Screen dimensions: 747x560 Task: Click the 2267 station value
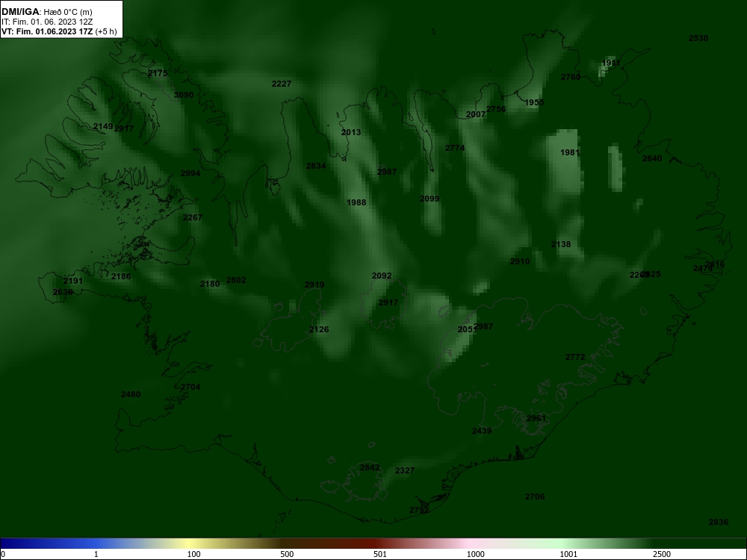point(193,217)
